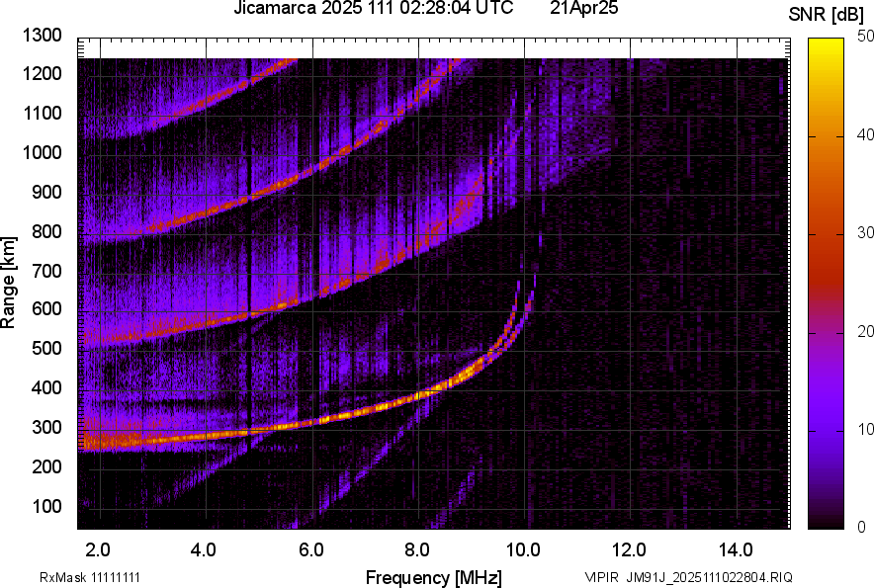This screenshot has width=874, height=588.
Task: Click the 14.0 MHz frequency tick label
Action: 736,550
